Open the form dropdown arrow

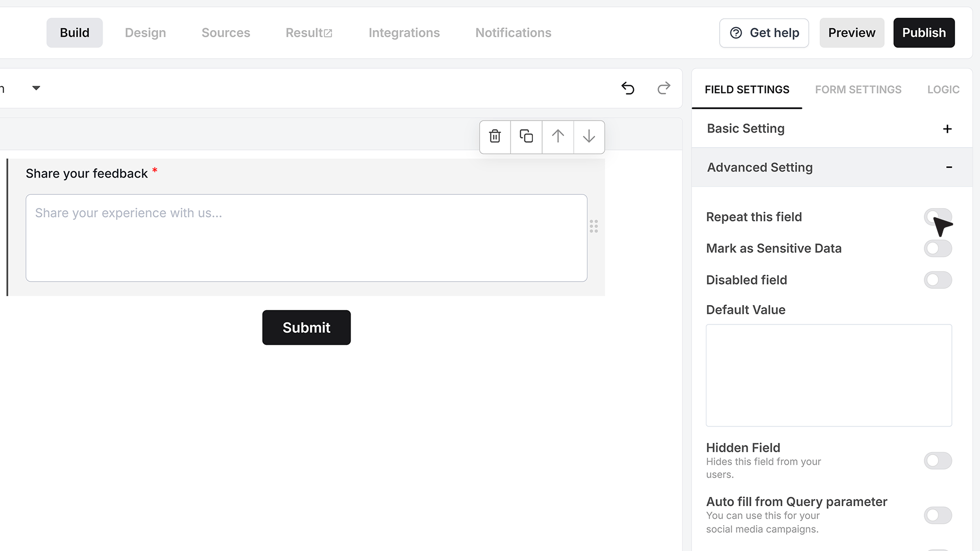36,88
